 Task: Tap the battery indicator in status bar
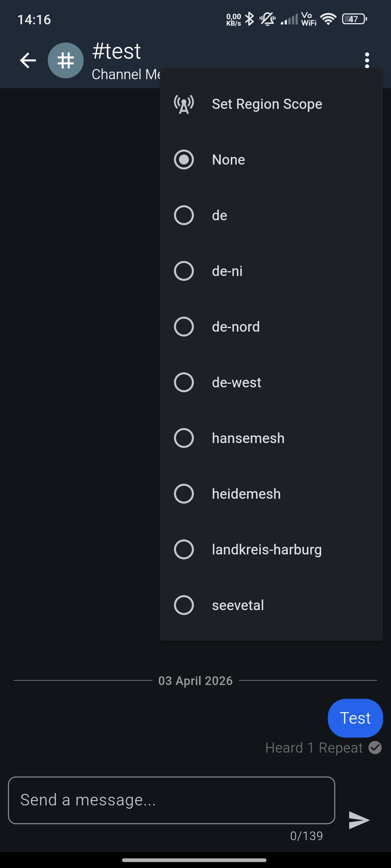coord(354,19)
